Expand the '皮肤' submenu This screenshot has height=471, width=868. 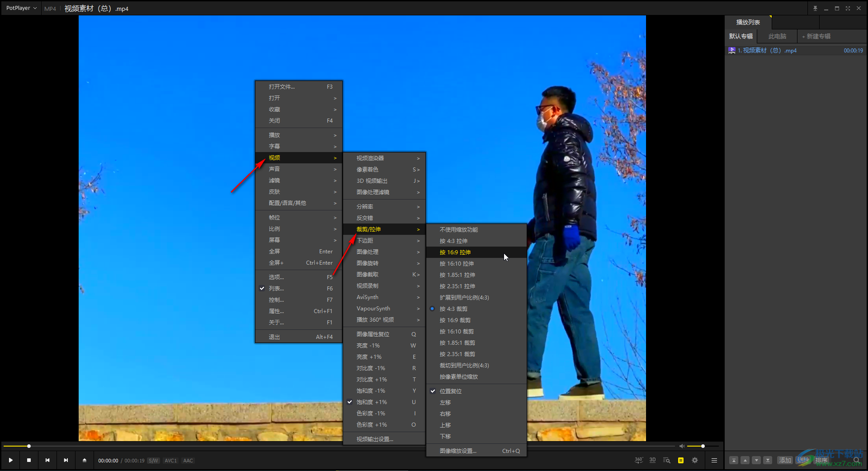click(x=298, y=191)
